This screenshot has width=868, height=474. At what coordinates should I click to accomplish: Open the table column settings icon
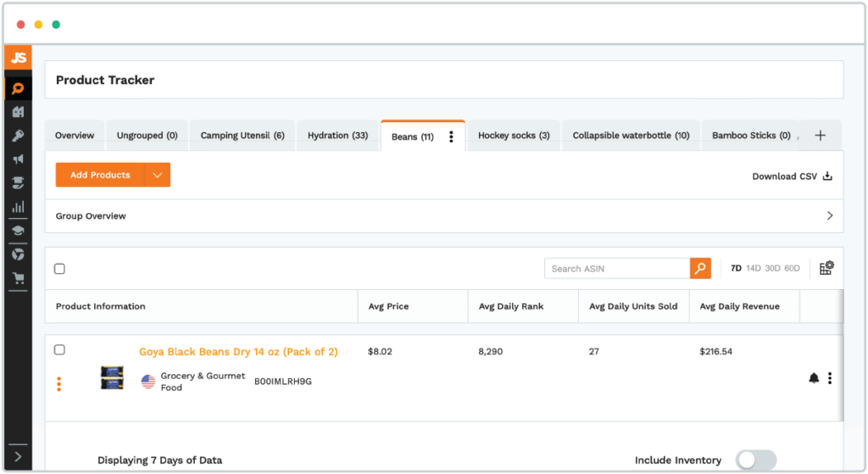pos(826,268)
